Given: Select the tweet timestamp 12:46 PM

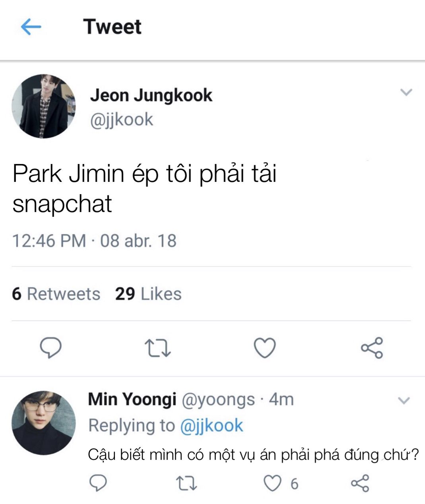Looking at the screenshot, I should pos(49,241).
